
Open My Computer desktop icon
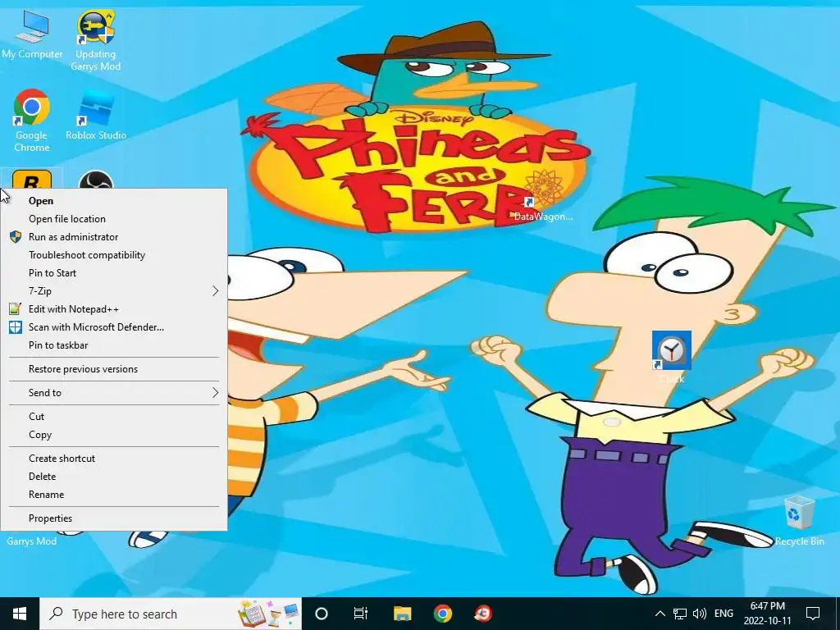click(x=32, y=34)
